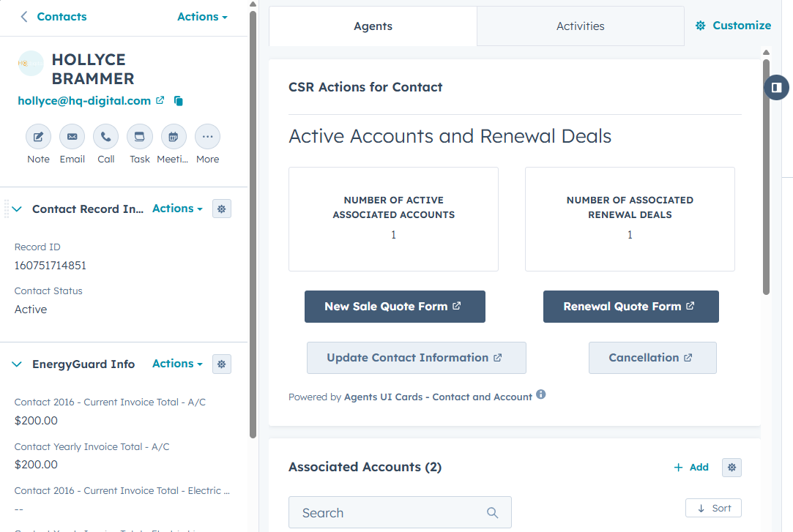Image resolution: width=793 pixels, height=532 pixels.
Task: Click the Note icon button
Action: point(38,137)
